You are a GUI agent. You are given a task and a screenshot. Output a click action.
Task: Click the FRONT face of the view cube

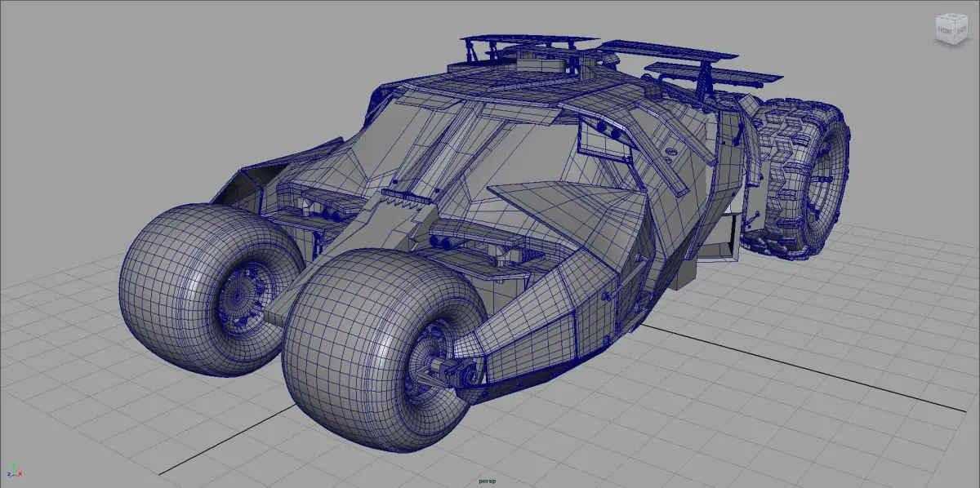point(946,29)
